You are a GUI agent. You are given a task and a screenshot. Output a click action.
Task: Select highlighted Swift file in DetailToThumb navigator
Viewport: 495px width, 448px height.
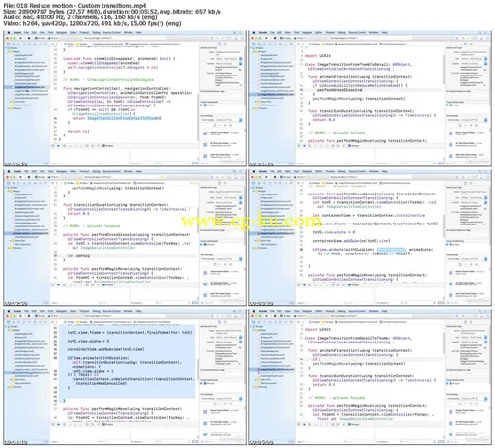point(273,369)
